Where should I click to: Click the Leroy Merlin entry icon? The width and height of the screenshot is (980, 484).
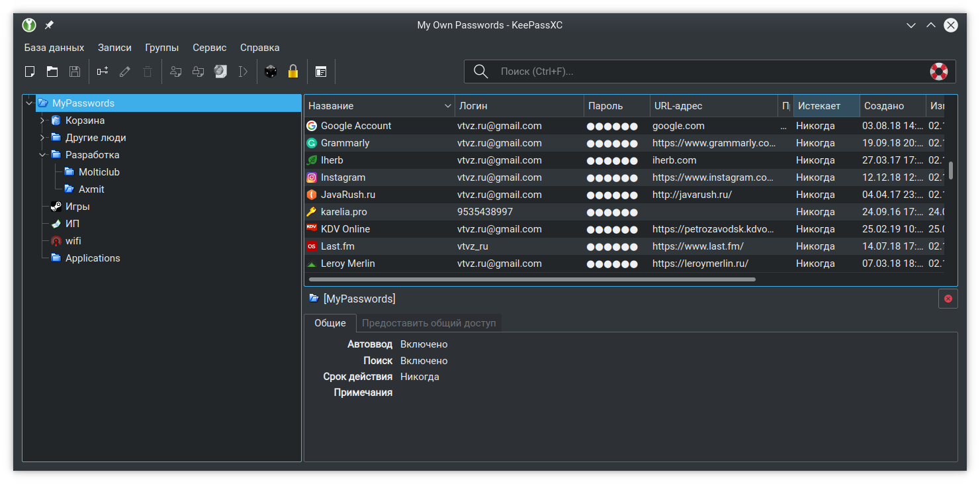coord(312,264)
